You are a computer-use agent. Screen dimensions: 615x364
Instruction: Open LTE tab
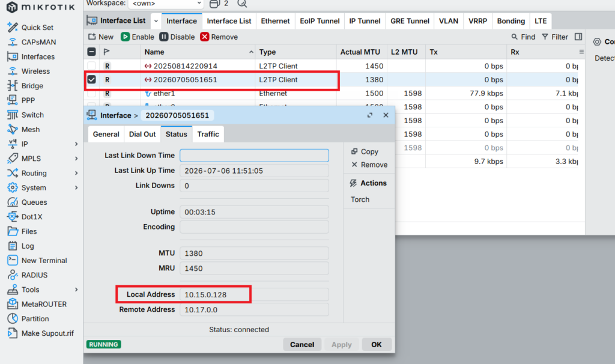541,21
